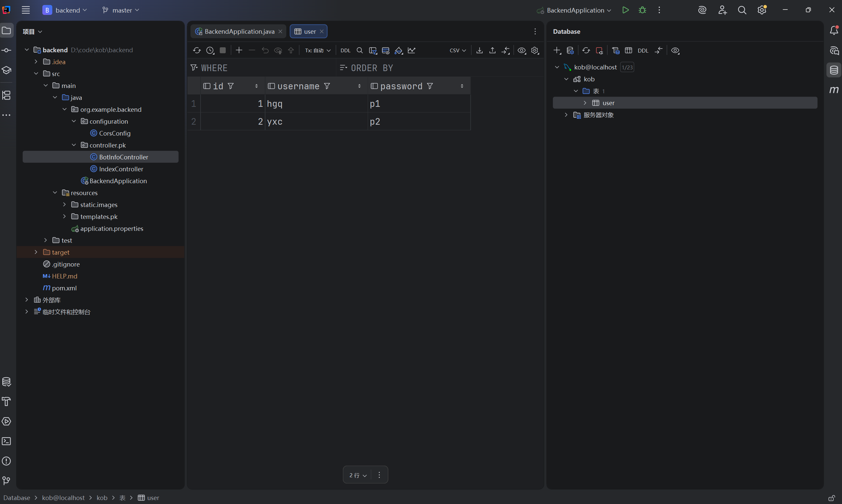The width and height of the screenshot is (842, 504).
Task: Click the Debug BackendApplication bug icon
Action: (642, 10)
